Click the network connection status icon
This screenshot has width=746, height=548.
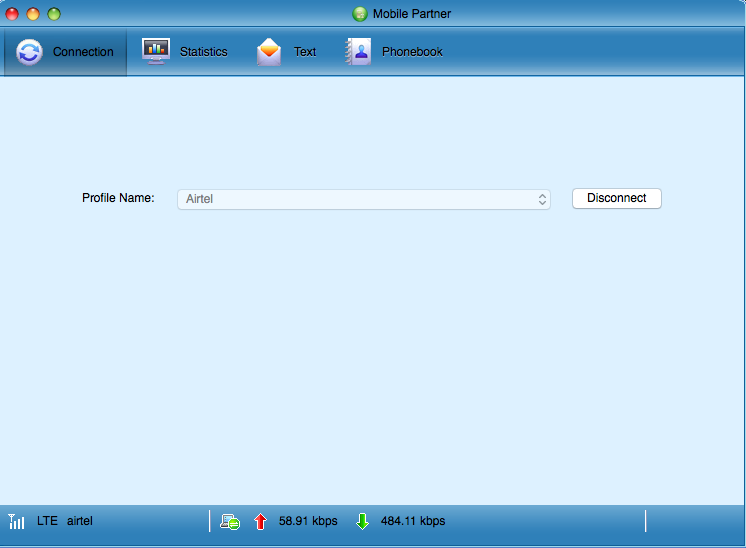(230, 522)
